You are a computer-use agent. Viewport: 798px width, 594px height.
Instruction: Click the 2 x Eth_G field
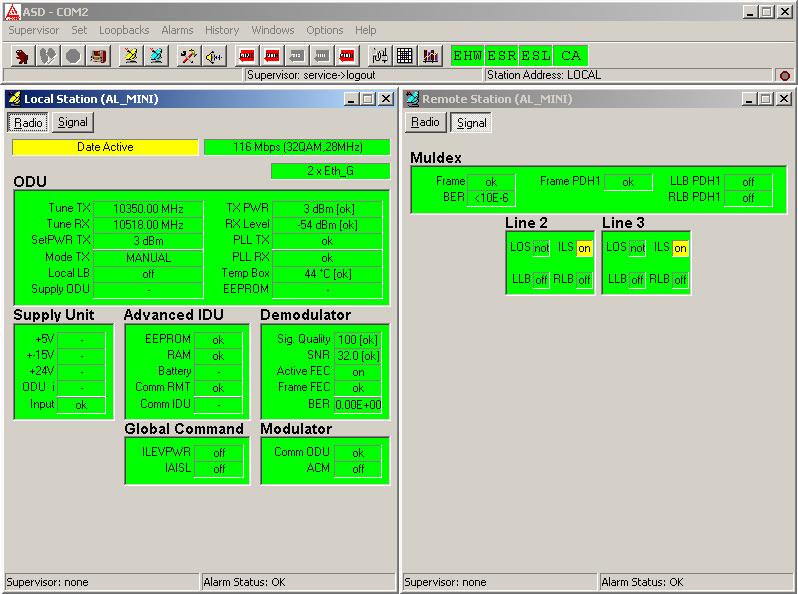click(330, 171)
